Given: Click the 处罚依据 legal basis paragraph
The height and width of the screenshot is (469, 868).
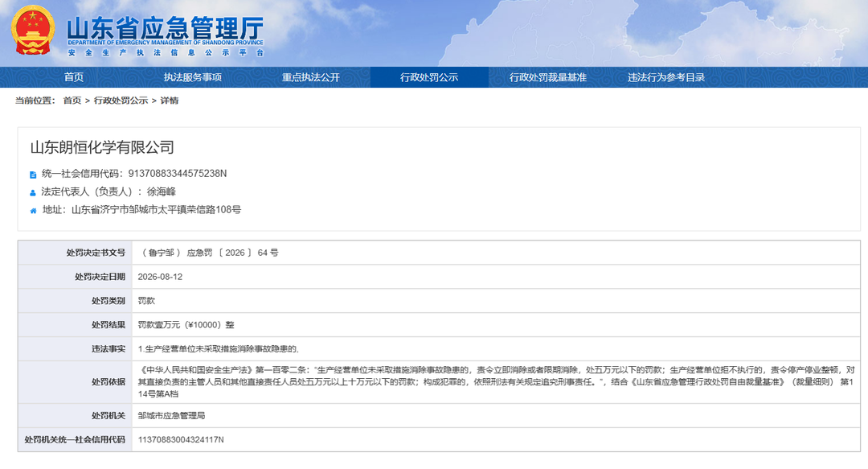Looking at the screenshot, I should click(496, 382).
